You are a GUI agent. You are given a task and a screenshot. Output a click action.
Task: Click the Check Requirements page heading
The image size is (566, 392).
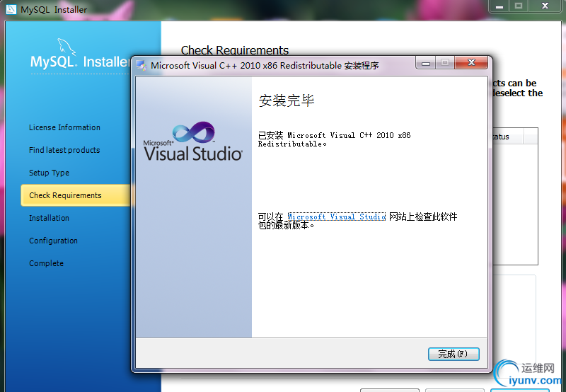pyautogui.click(x=235, y=50)
